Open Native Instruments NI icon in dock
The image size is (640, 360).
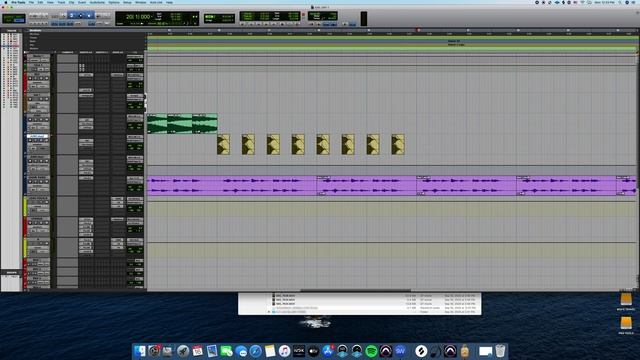299,351
